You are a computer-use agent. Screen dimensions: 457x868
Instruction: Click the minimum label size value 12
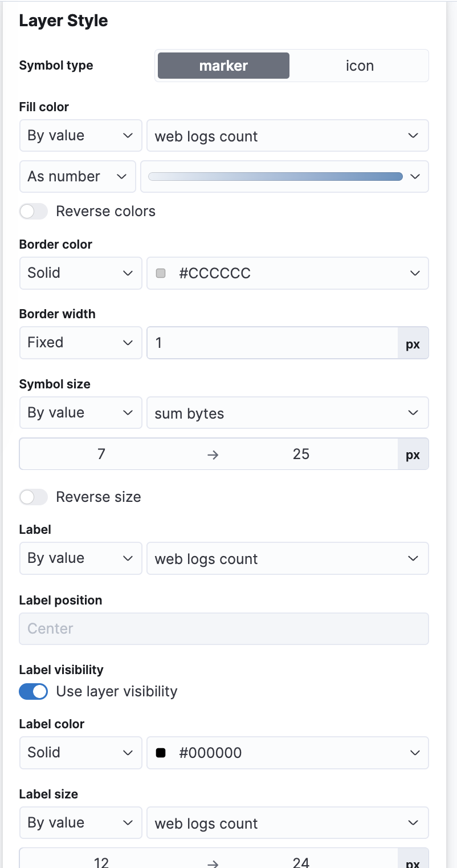coord(101,861)
